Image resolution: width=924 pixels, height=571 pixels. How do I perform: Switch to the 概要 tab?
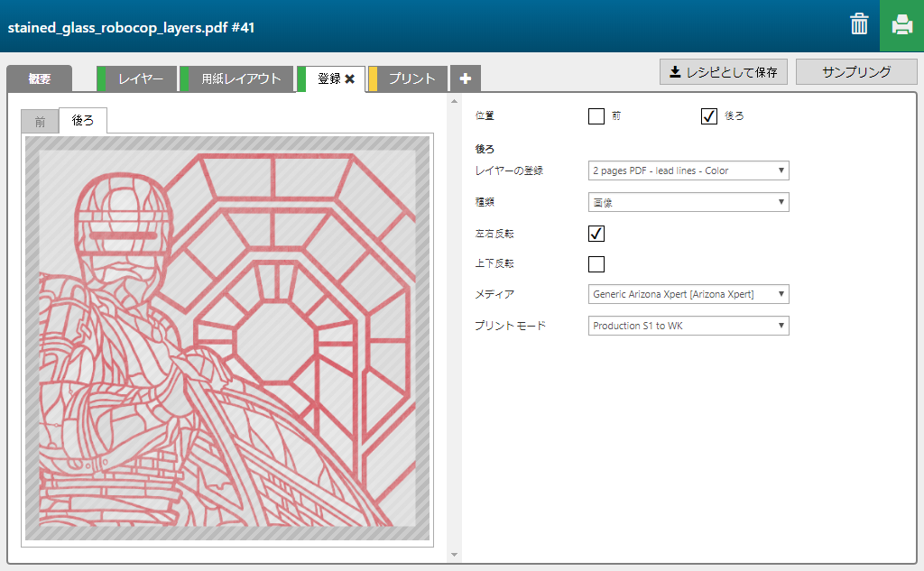click(x=40, y=78)
